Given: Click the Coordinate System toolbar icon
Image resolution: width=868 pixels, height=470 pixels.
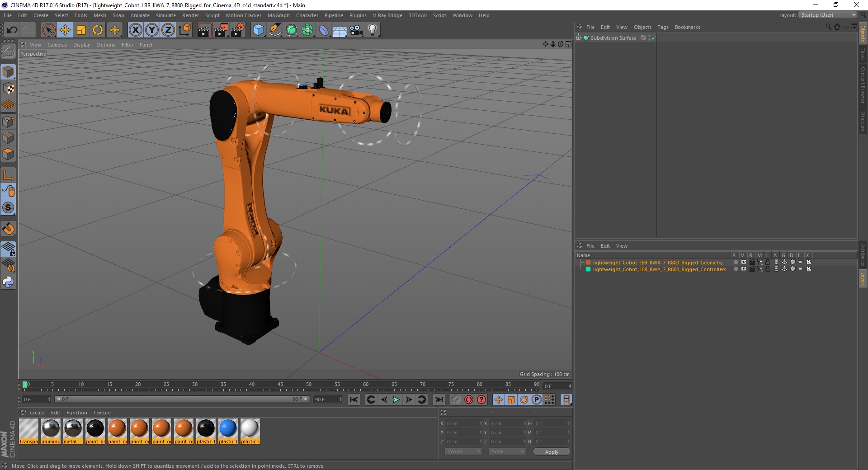Looking at the screenshot, I should coord(184,30).
